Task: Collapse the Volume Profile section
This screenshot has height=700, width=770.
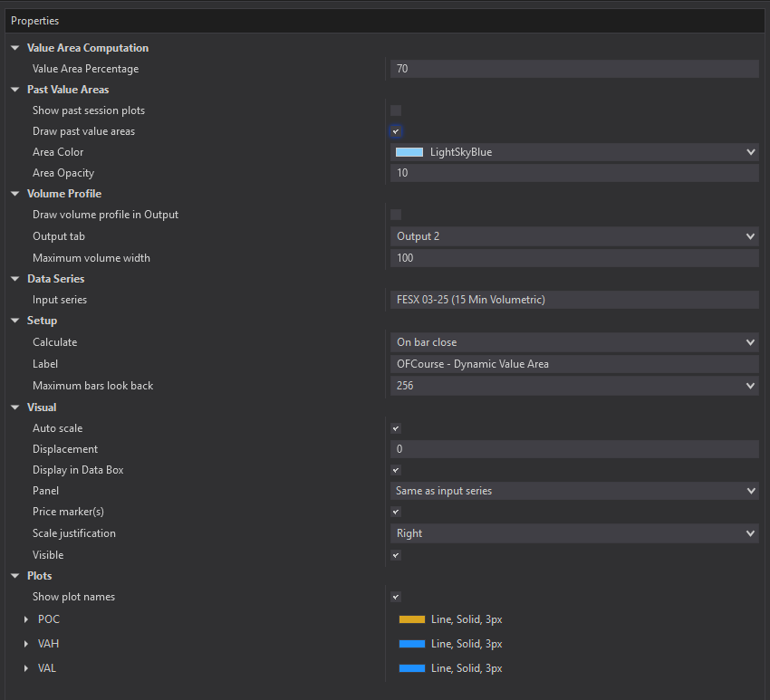Action: pyautogui.click(x=15, y=194)
